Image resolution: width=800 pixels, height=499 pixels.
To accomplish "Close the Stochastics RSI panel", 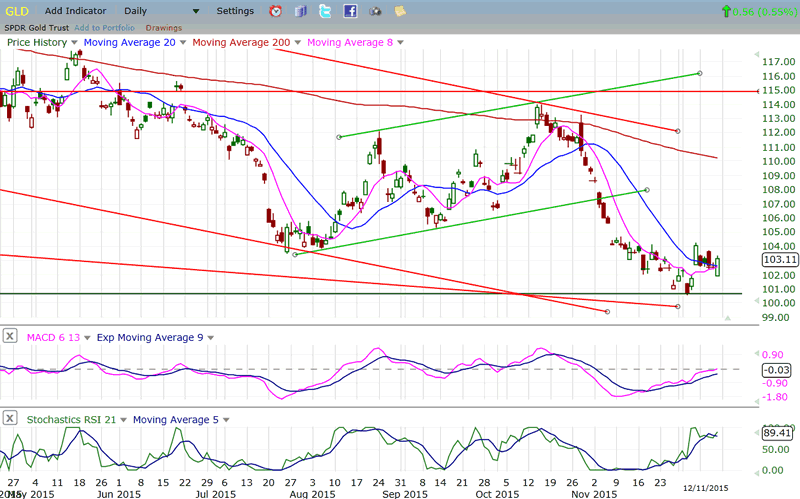I will (9, 419).
